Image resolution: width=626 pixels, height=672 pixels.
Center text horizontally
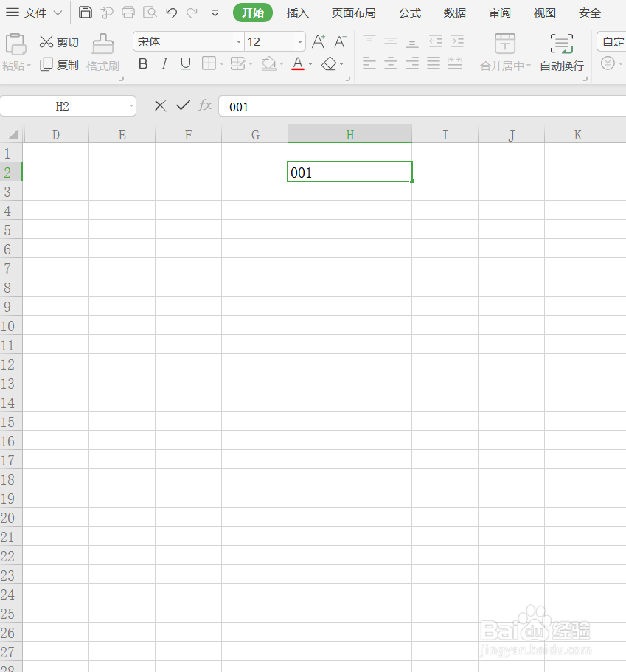click(391, 64)
